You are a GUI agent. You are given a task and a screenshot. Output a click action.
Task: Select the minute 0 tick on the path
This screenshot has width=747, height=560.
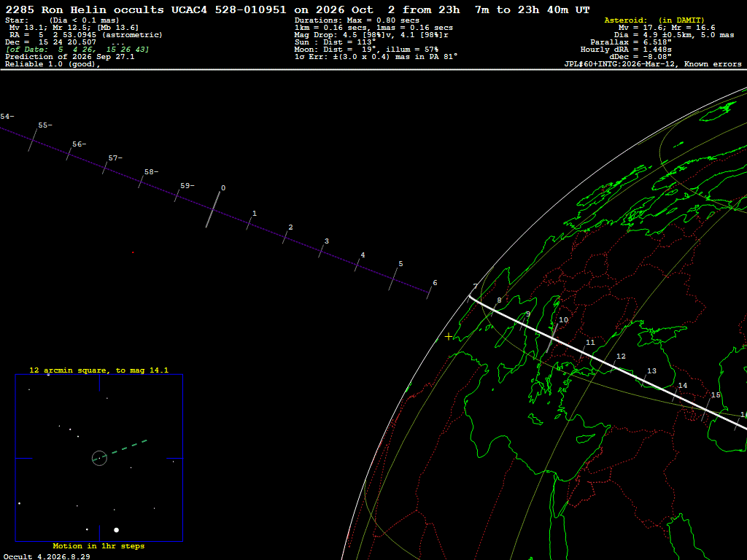click(x=213, y=209)
